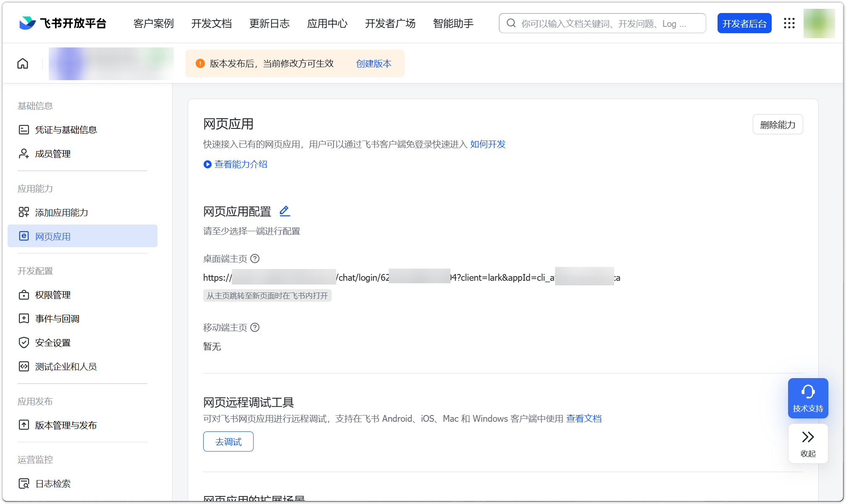Click the 删除能力 button

click(x=777, y=124)
